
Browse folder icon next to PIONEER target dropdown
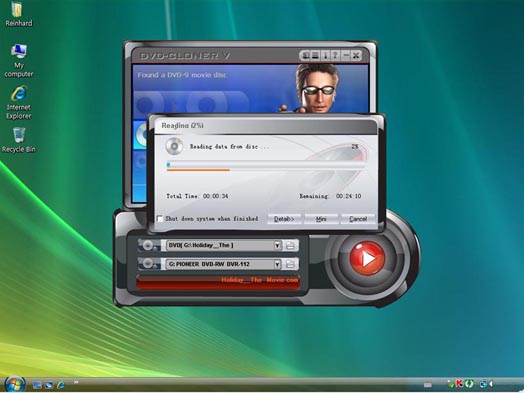290,264
